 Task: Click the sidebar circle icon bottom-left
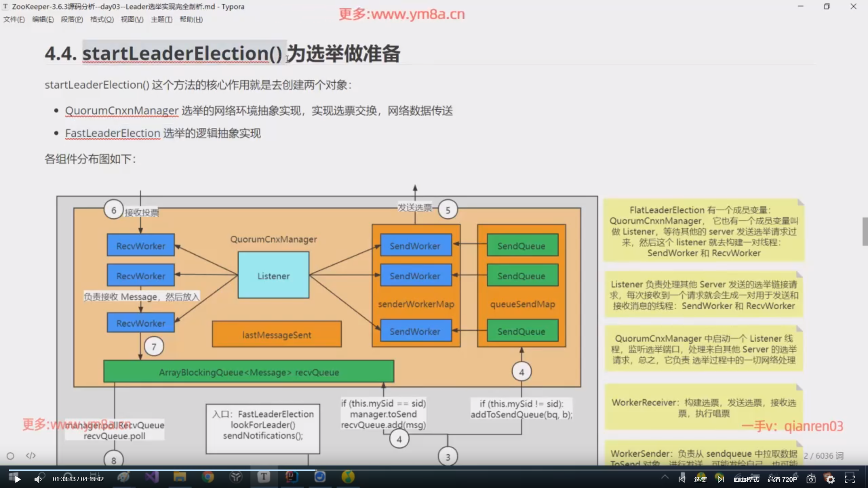coord(10,455)
